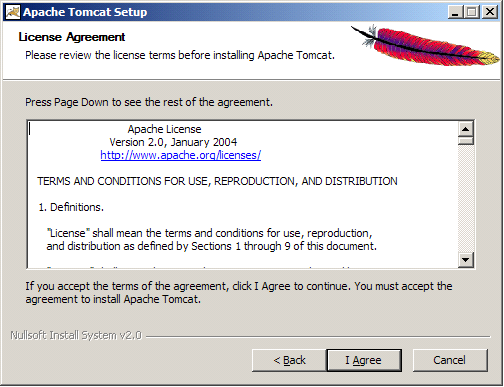Click scrollbar track below the thumb
The width and height of the screenshot is (504, 387).
point(466,198)
